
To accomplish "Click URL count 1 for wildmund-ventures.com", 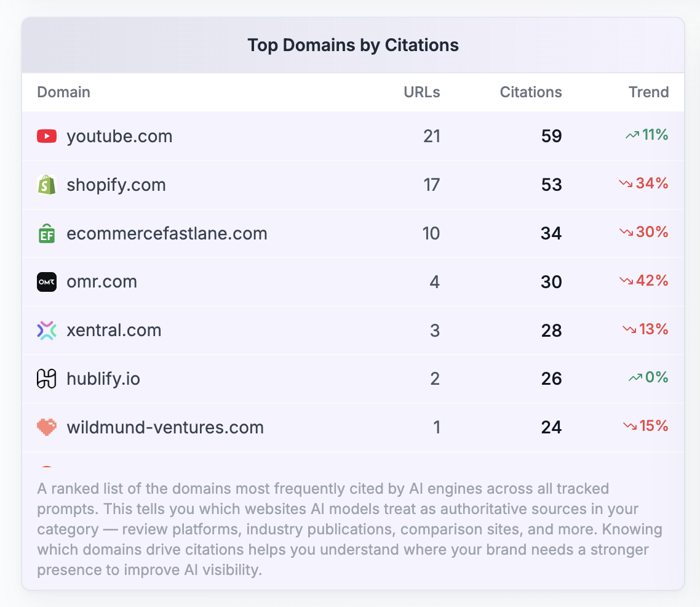I will tap(437, 427).
